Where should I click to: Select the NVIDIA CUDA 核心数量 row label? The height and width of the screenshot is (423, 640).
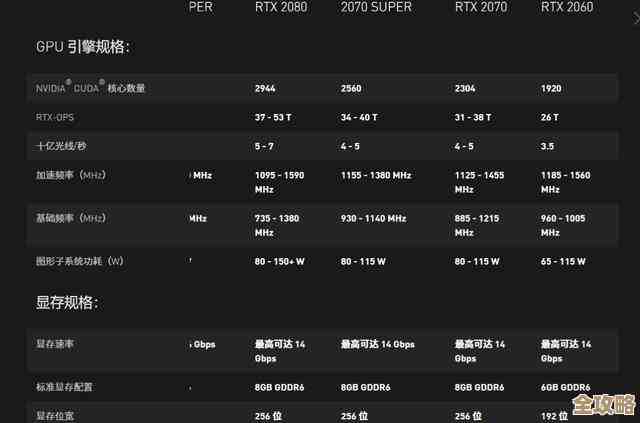click(x=90, y=88)
